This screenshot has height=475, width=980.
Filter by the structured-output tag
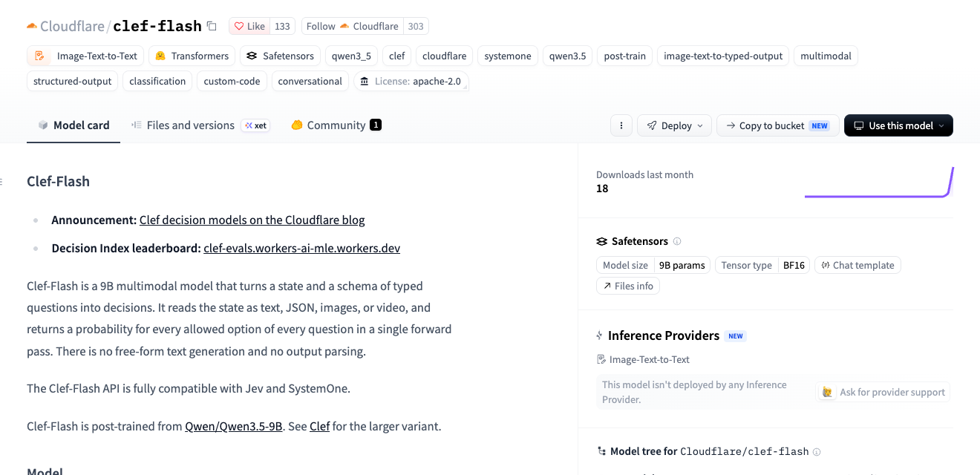(x=73, y=81)
